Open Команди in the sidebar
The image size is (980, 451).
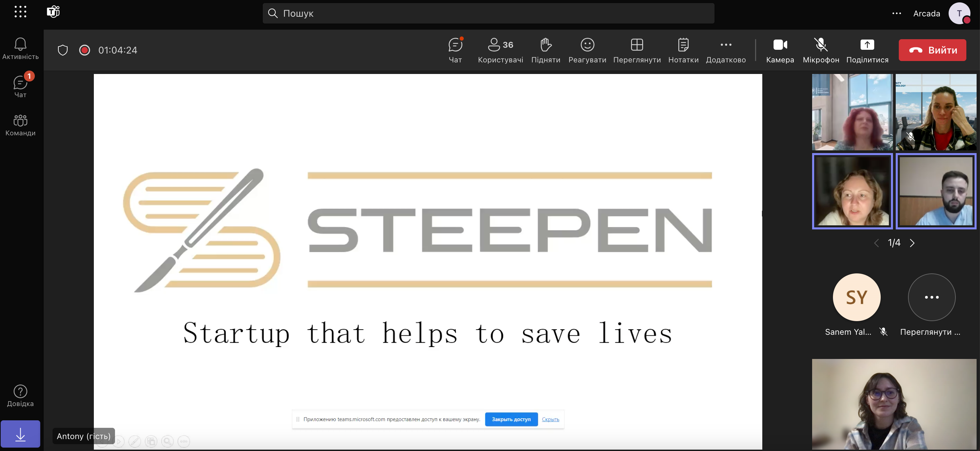pos(20,125)
